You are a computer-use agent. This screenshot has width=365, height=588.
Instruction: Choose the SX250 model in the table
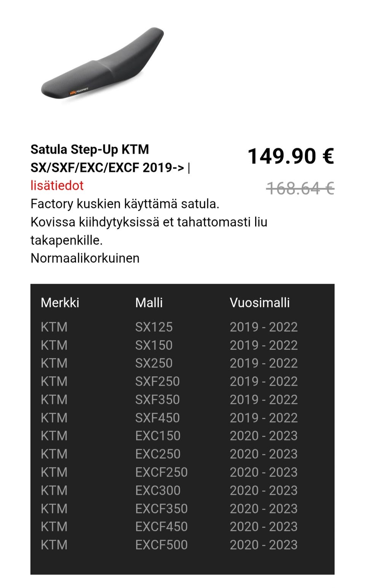click(x=154, y=363)
